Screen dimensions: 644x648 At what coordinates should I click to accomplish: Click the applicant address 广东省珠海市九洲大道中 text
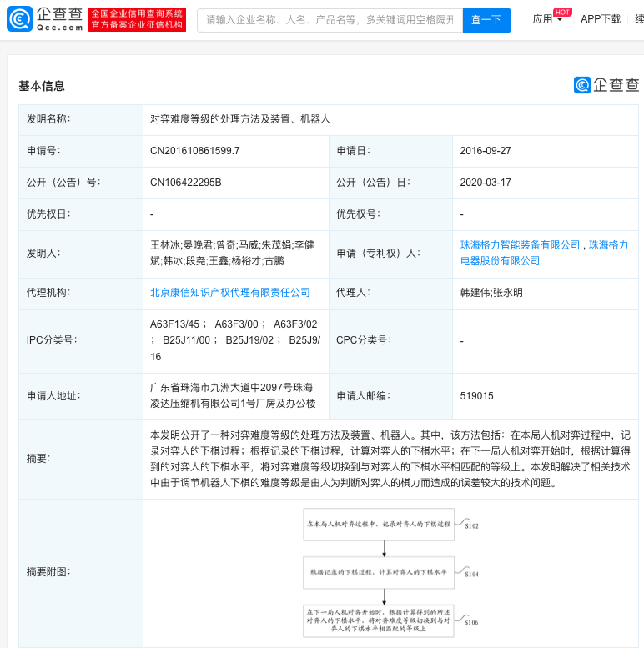233,395
